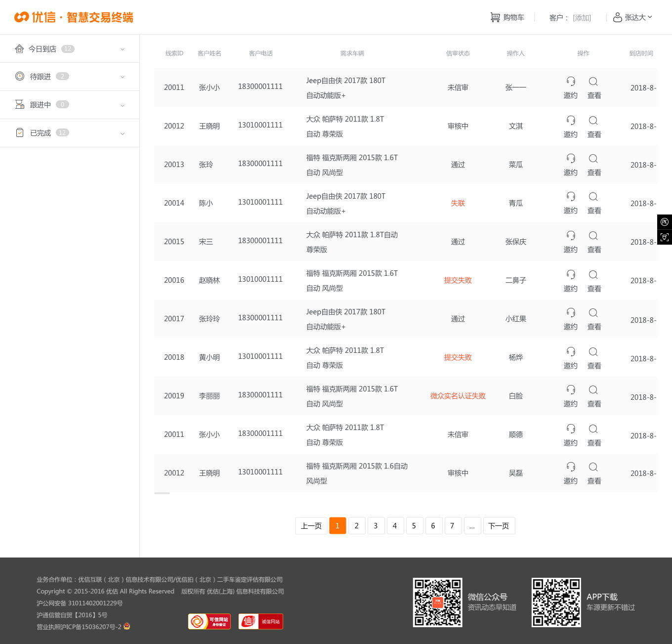Image resolution: width=672 pixels, height=644 pixels.
Task: Click the 邀约 headset icon for 陈小 row
Action: pyautogui.click(x=571, y=197)
